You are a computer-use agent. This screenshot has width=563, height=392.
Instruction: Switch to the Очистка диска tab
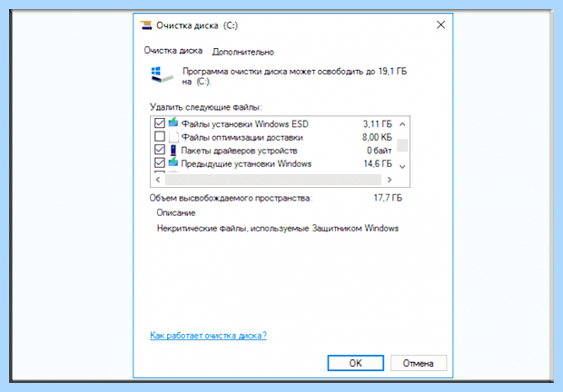[x=173, y=51]
